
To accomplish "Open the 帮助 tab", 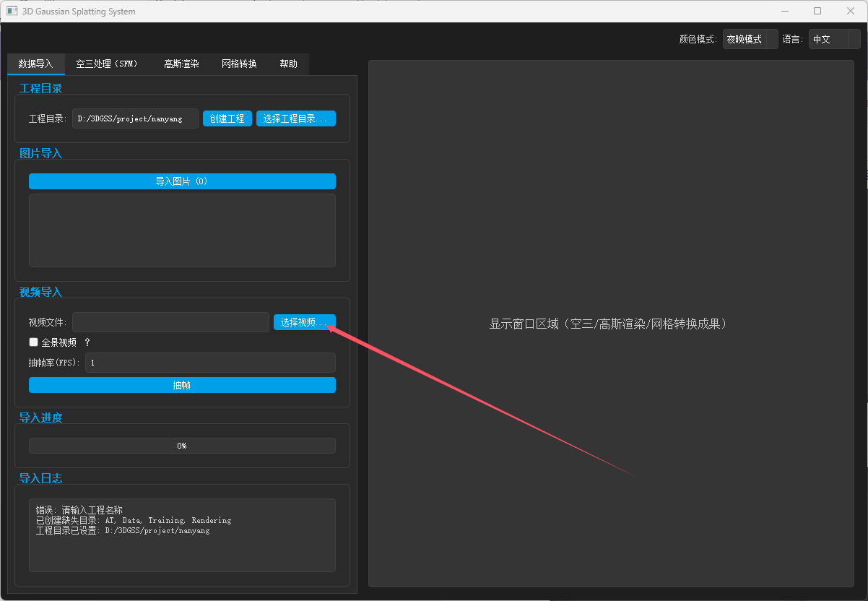I will pyautogui.click(x=288, y=64).
